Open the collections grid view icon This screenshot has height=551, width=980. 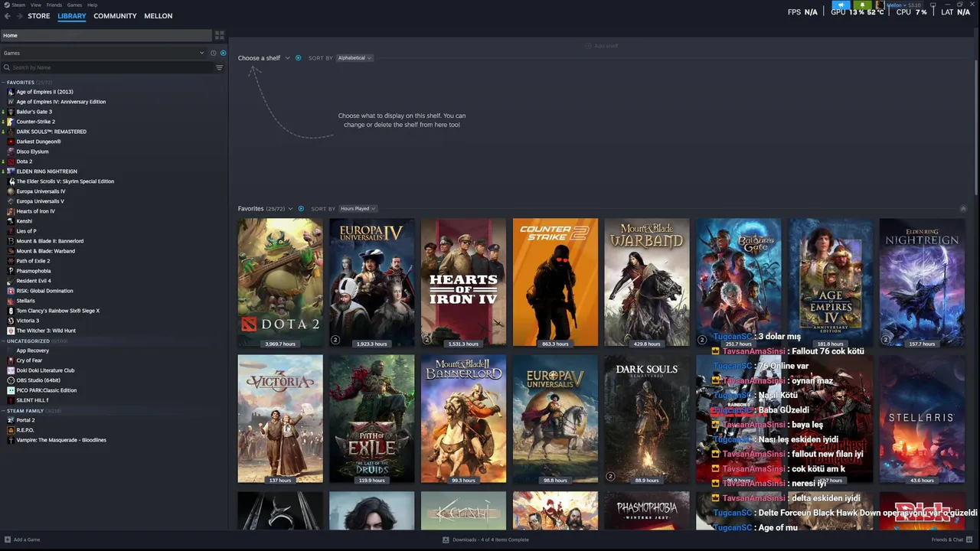(220, 35)
